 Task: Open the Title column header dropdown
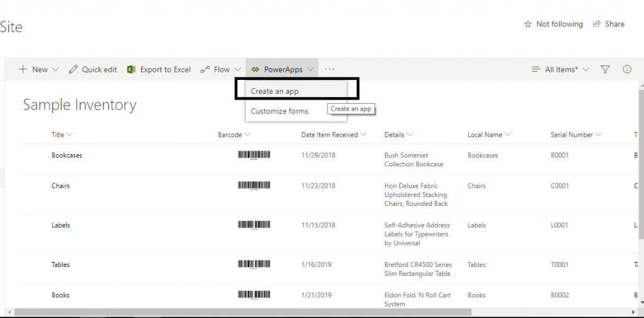click(x=69, y=135)
